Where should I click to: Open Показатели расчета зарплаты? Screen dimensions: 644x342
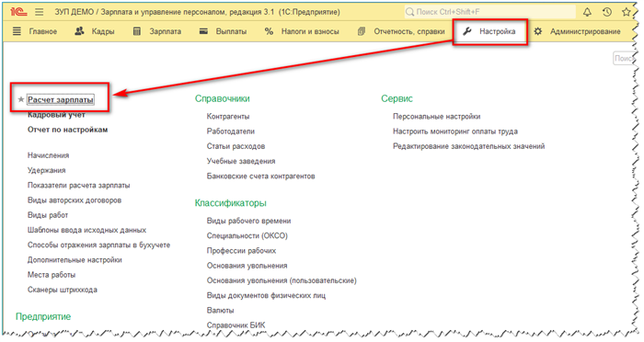pyautogui.click(x=79, y=185)
